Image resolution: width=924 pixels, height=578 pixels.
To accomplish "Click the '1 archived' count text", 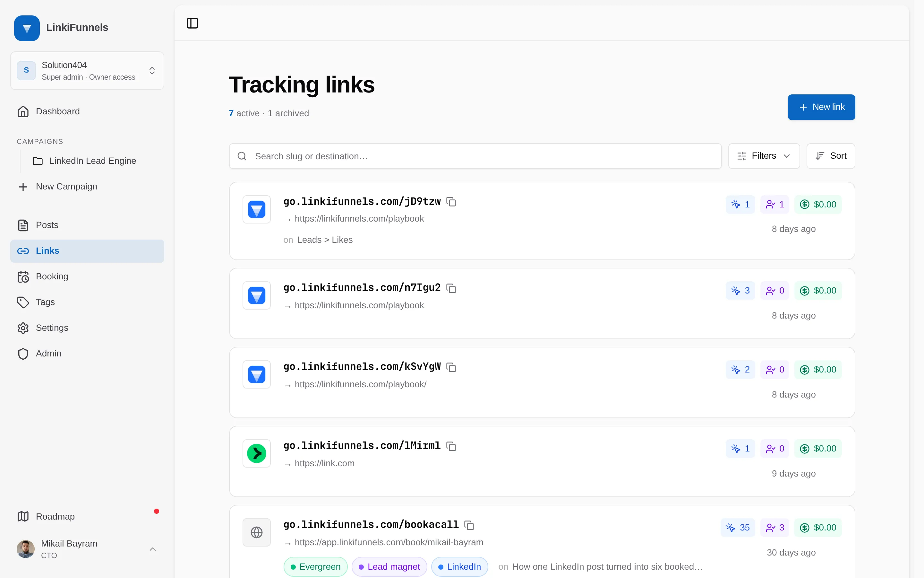I will point(288,113).
